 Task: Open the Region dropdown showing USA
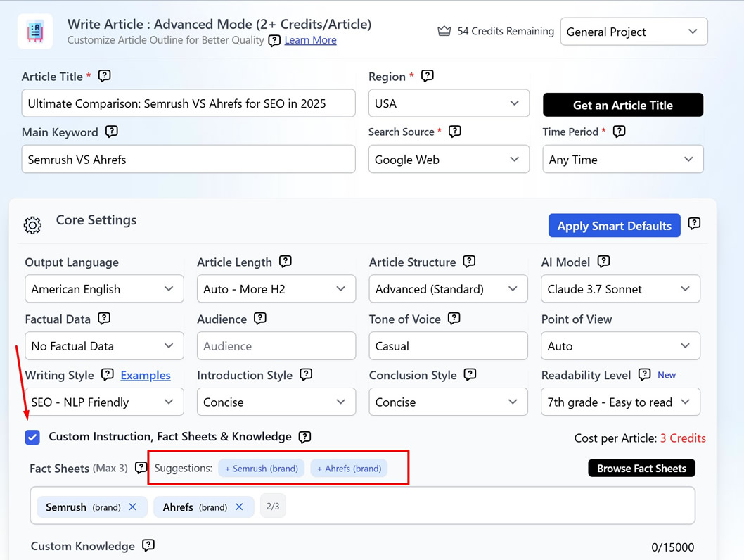449,103
